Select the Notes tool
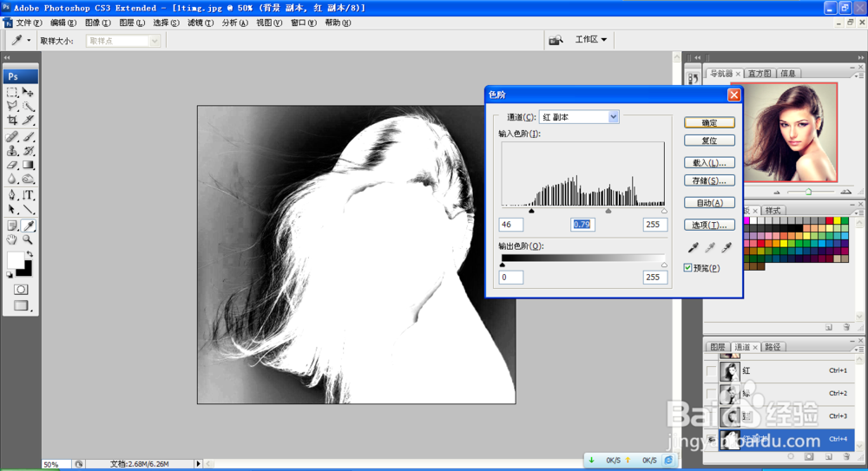The width and height of the screenshot is (868, 471). tap(12, 226)
